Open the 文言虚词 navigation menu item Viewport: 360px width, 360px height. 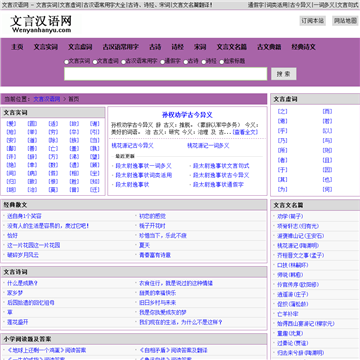tap(80, 47)
